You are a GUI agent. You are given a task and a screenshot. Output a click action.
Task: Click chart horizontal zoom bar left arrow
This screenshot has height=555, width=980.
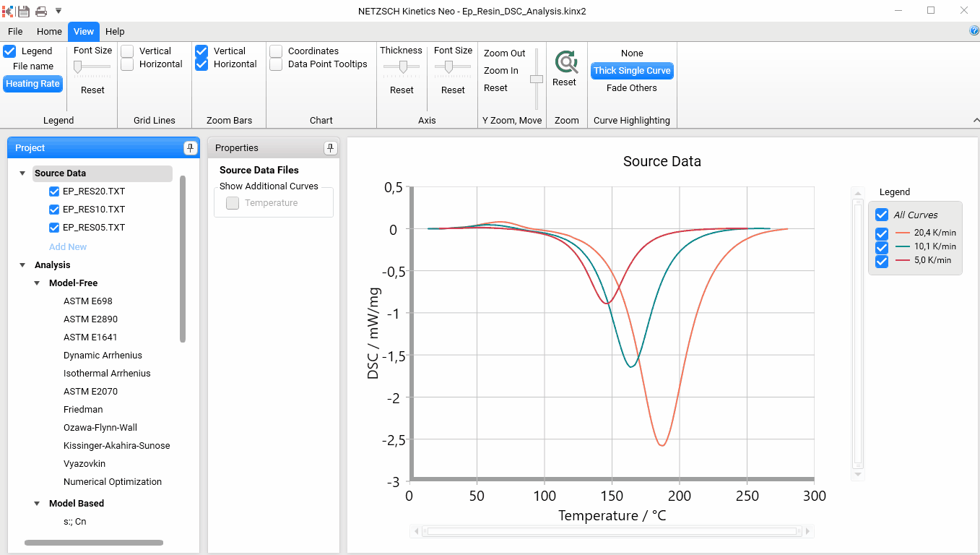415,532
